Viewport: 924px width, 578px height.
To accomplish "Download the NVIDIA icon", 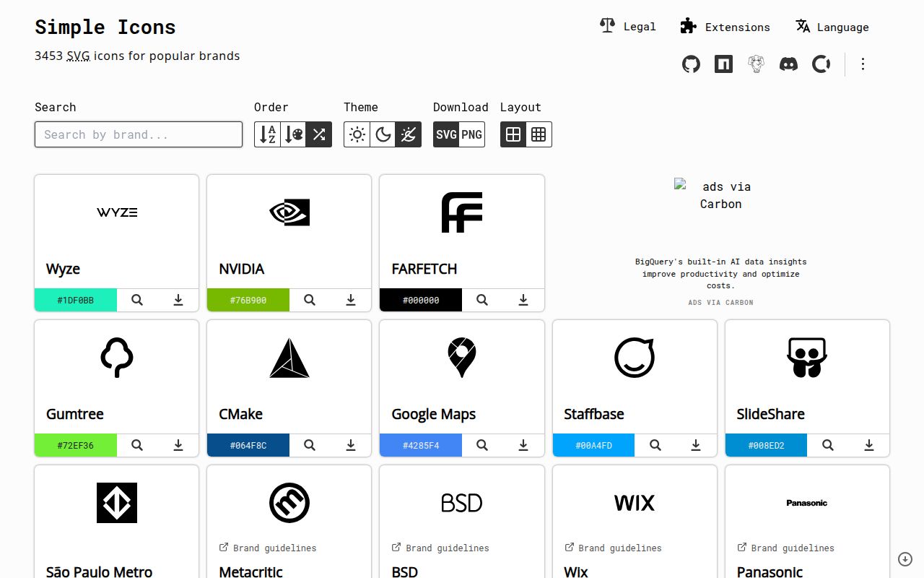I will pos(351,300).
